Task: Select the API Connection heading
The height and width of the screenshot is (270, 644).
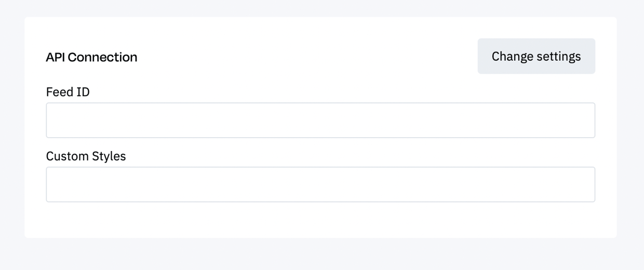Action: click(91, 57)
